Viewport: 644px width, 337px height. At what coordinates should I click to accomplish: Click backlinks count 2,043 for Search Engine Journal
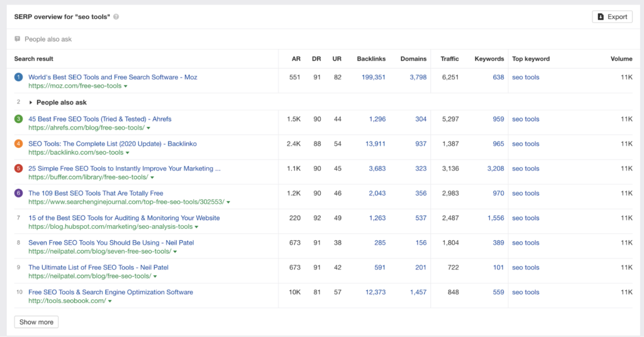point(377,193)
